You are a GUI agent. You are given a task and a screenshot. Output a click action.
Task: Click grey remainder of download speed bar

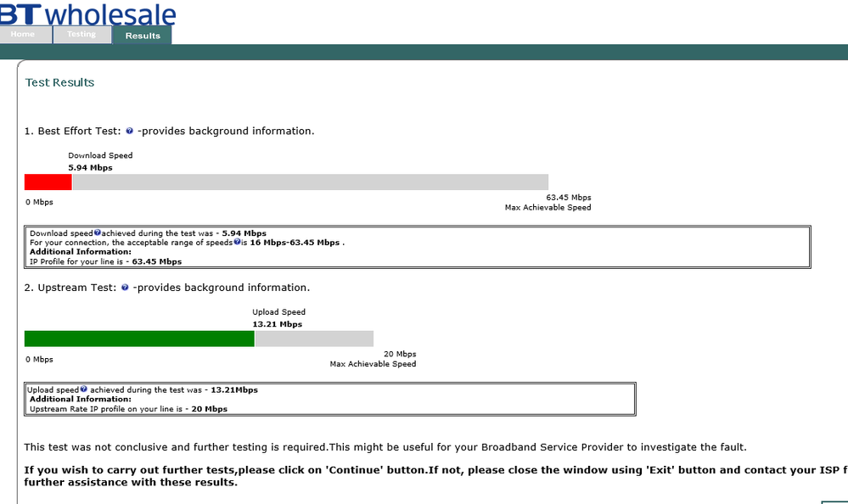pos(311,182)
